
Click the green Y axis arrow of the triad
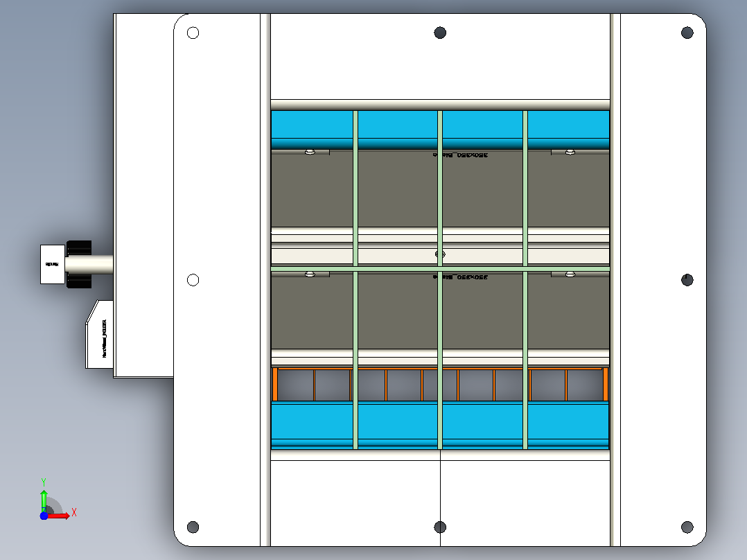[44, 500]
